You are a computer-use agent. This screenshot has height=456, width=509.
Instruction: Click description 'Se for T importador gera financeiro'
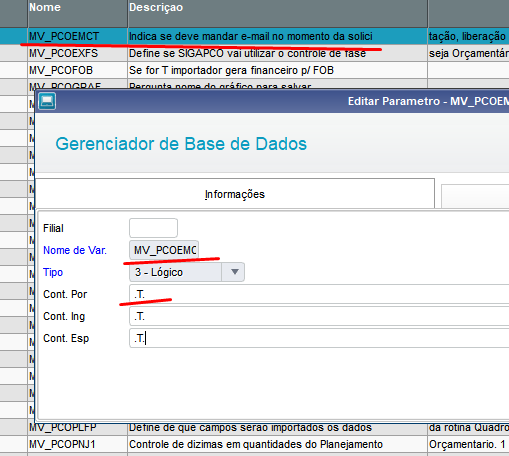(x=231, y=70)
